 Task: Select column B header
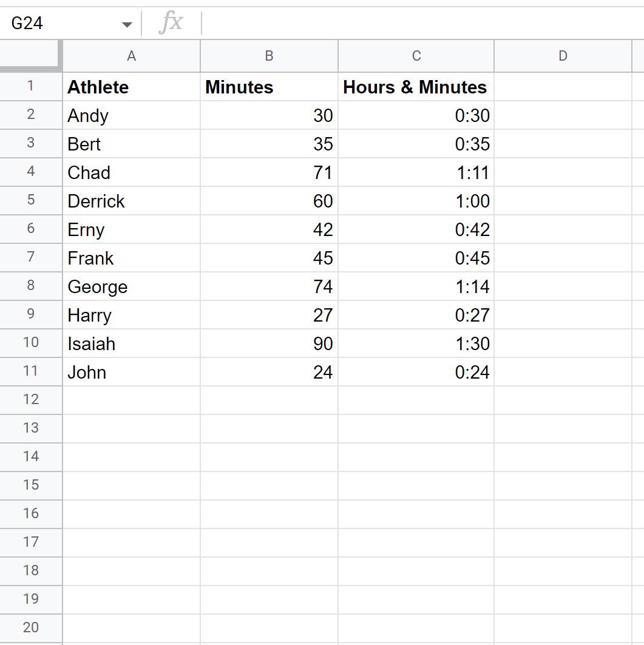269,56
